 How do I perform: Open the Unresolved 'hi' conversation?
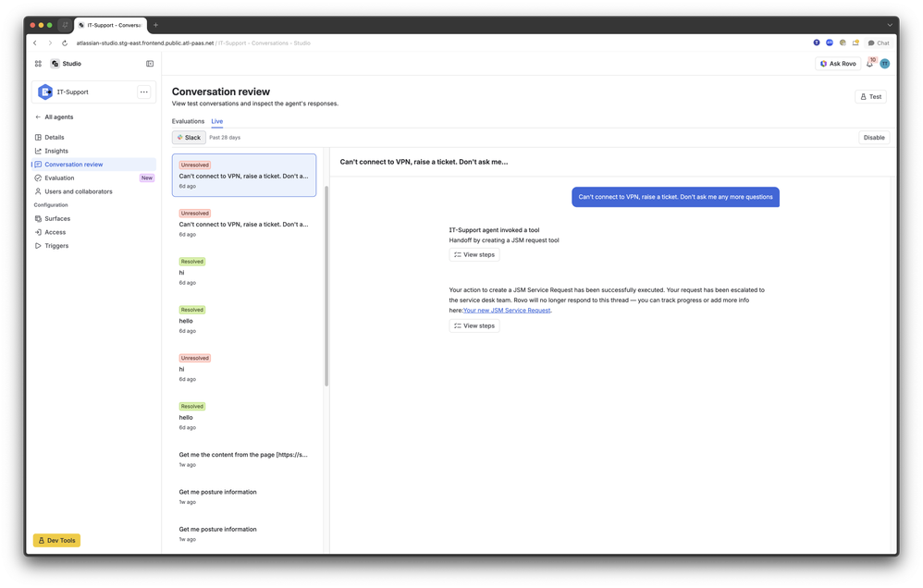244,369
